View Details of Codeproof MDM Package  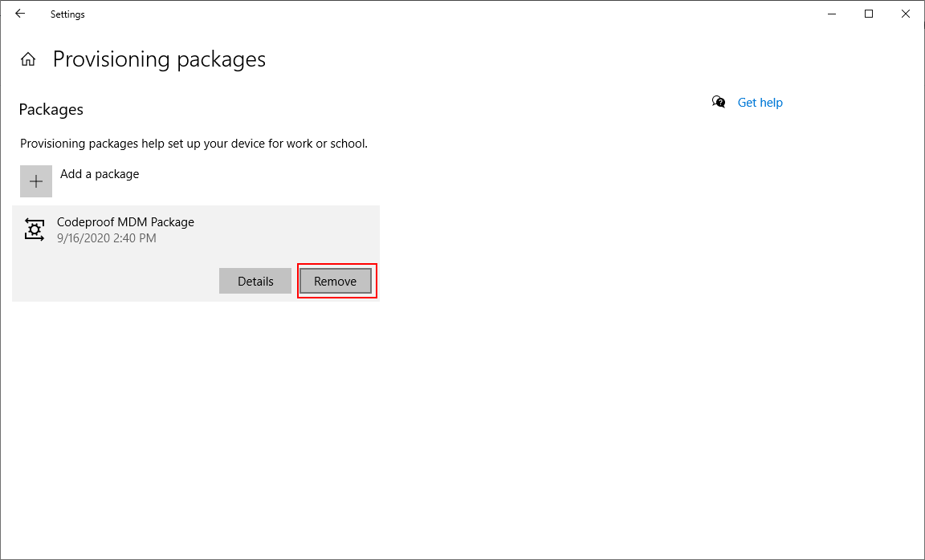[255, 281]
